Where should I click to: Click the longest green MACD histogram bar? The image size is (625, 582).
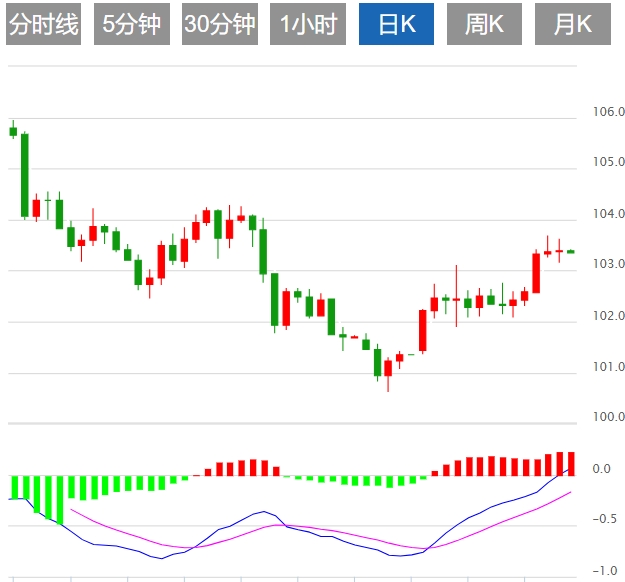[x=59, y=499]
